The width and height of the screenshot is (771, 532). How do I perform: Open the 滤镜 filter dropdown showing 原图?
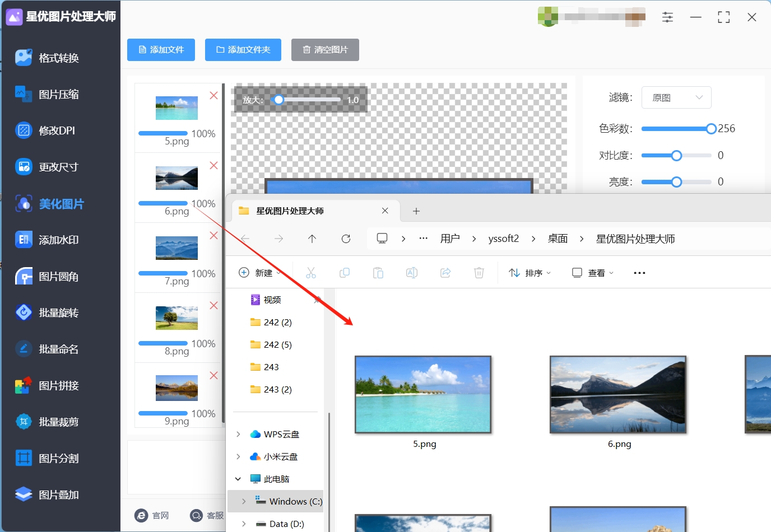click(676, 97)
